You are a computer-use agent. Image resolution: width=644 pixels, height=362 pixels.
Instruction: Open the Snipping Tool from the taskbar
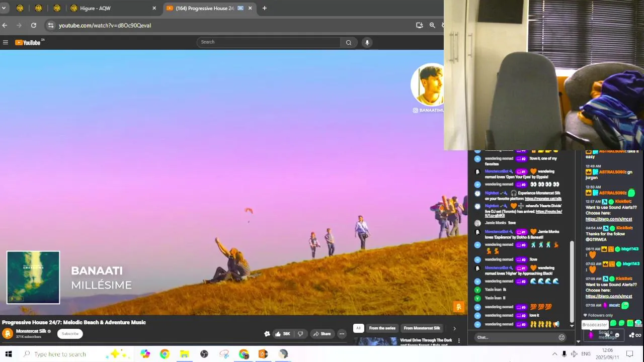click(224, 354)
